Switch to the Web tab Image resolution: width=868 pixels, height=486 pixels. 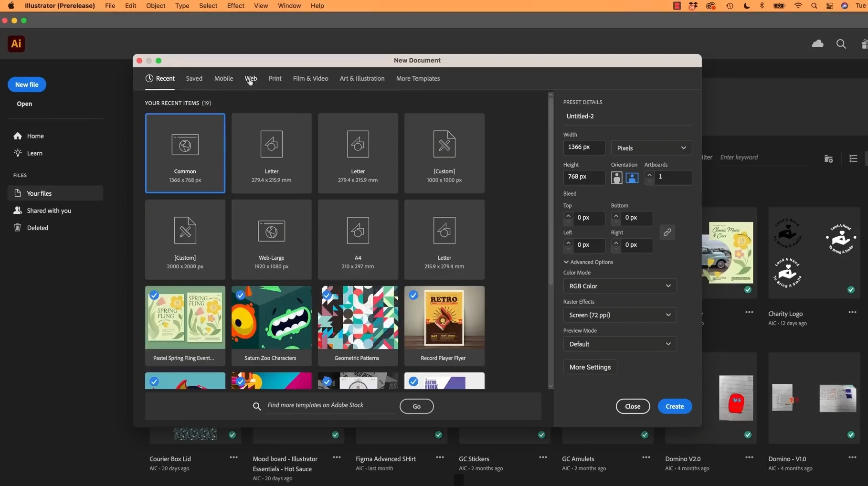click(251, 79)
